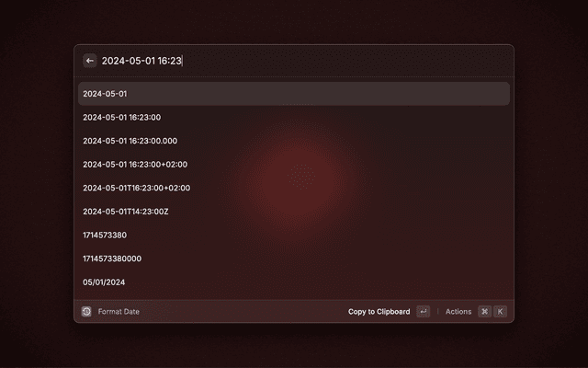
Task: Click the dotted resize handle below the first row
Action: [x=298, y=104]
